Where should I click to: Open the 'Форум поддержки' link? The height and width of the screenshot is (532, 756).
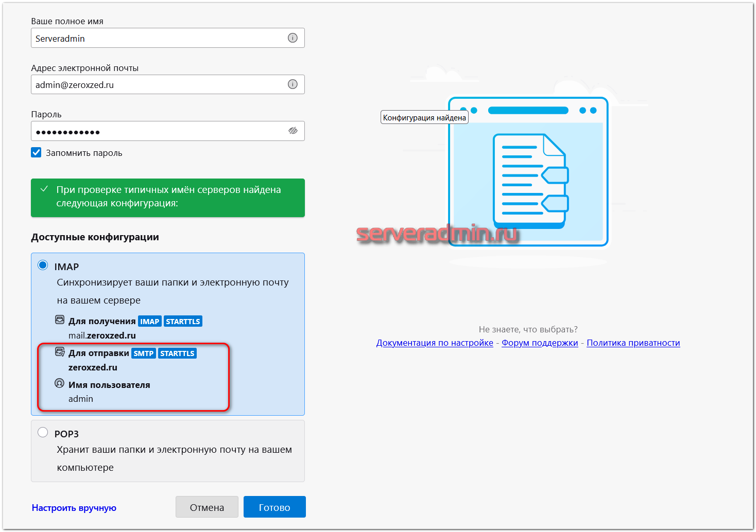click(540, 343)
